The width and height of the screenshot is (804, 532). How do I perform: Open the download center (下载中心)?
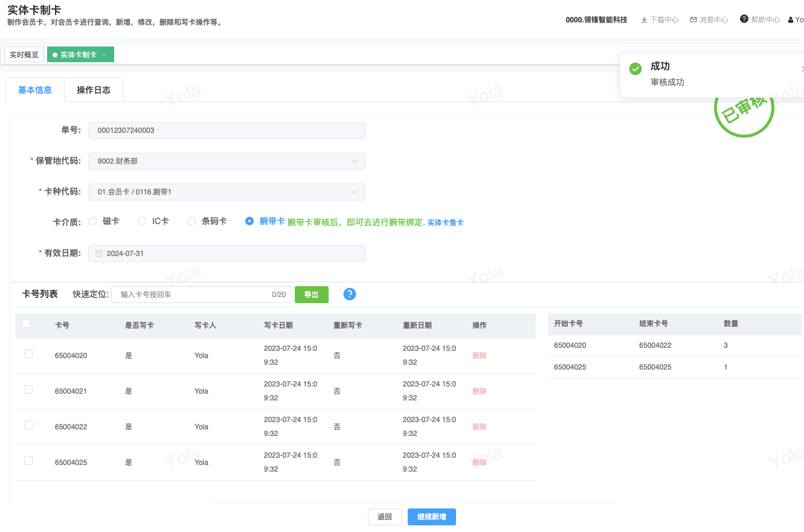660,20
